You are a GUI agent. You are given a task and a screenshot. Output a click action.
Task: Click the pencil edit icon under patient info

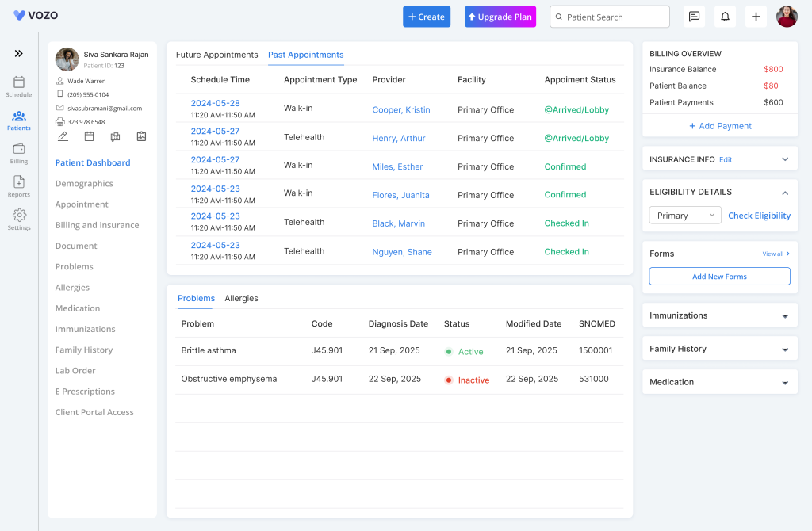coord(63,136)
